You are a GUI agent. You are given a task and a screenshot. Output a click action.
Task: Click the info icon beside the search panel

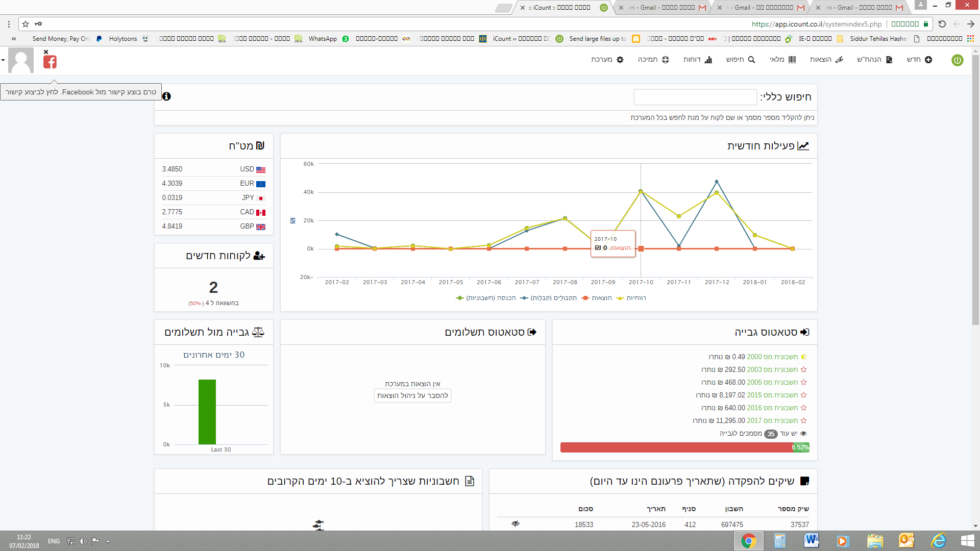tap(166, 96)
